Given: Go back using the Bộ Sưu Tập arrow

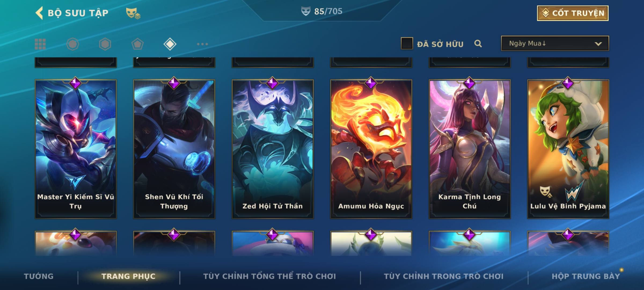Looking at the screenshot, I should pos(39,13).
